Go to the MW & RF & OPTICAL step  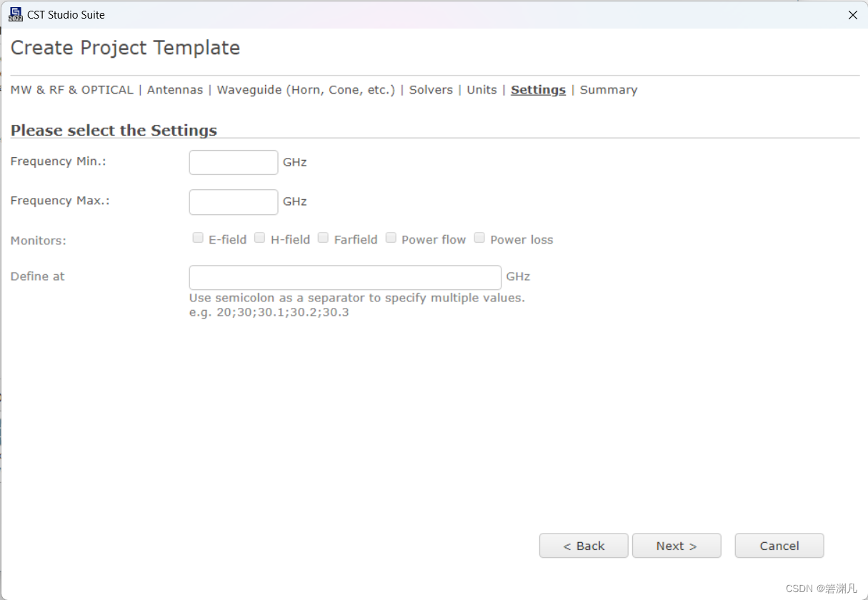(72, 90)
